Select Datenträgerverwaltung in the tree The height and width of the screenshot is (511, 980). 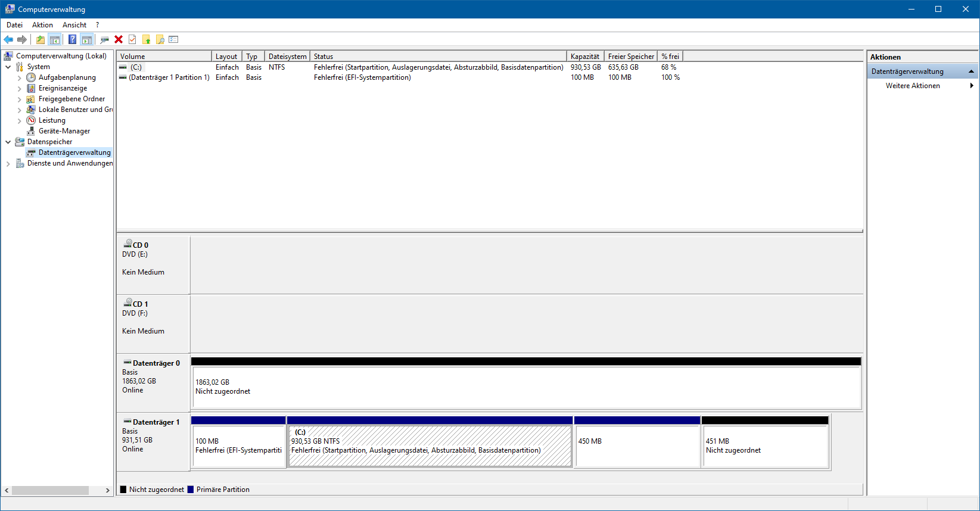(x=74, y=152)
